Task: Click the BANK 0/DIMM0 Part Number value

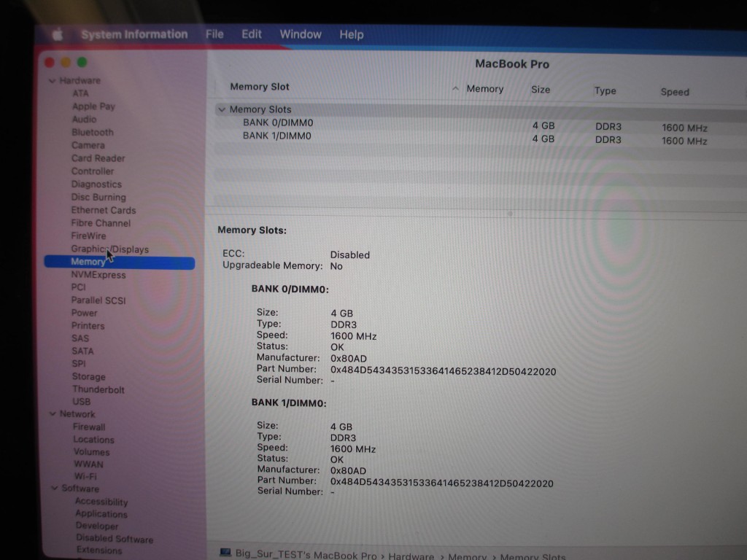Action: (x=443, y=371)
